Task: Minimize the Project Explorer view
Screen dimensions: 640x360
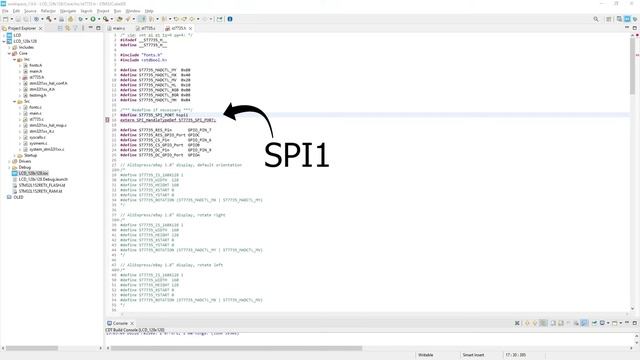Action: pos(91,28)
